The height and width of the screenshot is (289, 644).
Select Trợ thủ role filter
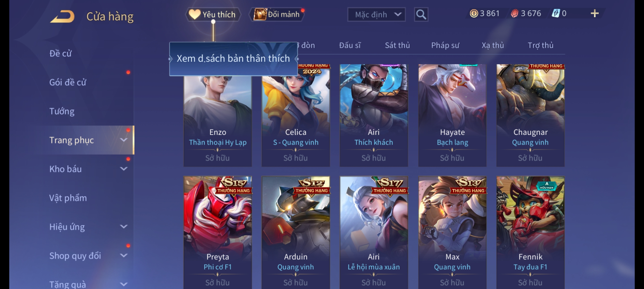(540, 45)
